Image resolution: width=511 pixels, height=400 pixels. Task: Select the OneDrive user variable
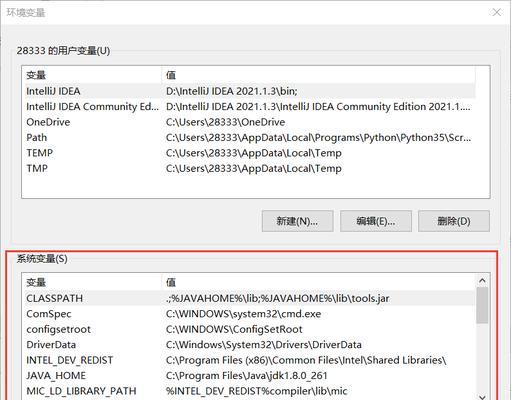click(x=249, y=122)
